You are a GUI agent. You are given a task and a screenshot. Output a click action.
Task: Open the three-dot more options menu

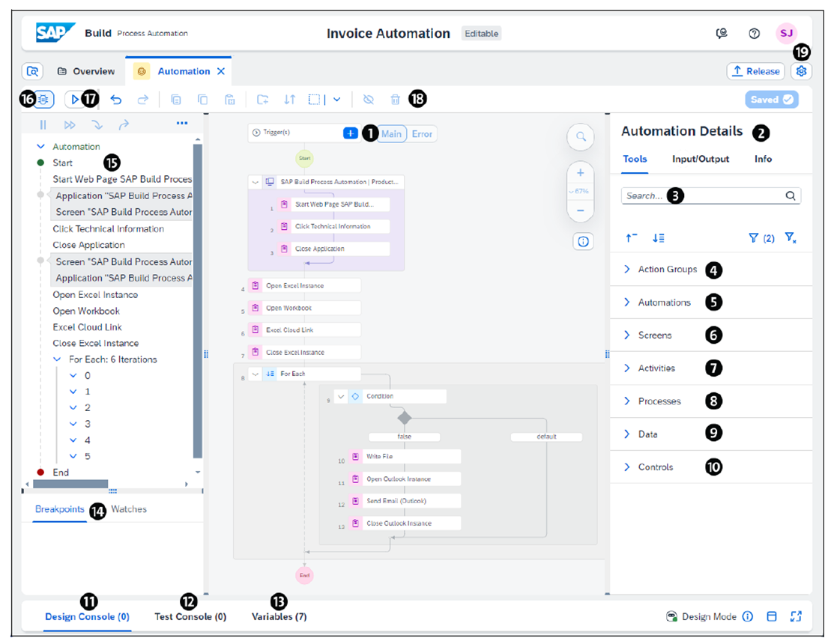[182, 124]
